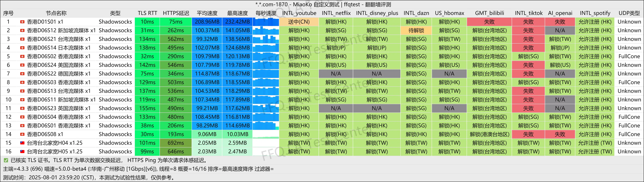Screen dimensions: 644x182
Task: Click the 解锁(港澳台地区) bilibili cell
Action: click(x=489, y=134)
